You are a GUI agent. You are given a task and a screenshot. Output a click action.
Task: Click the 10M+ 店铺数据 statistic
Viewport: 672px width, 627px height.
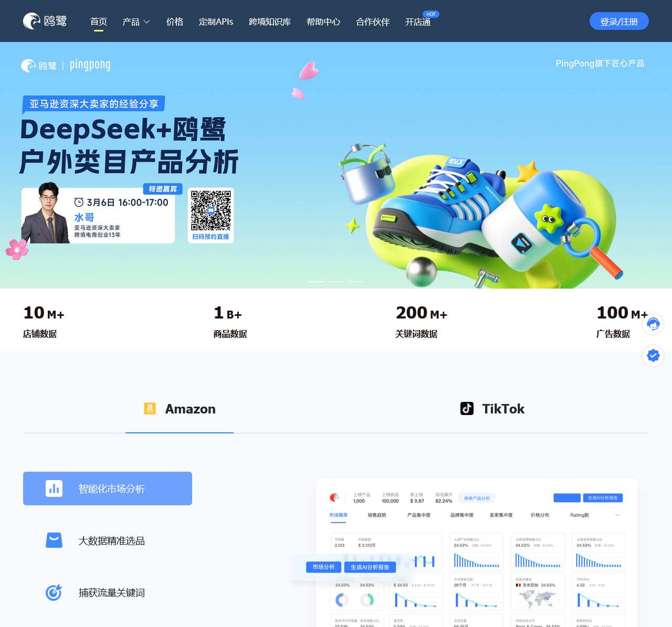coord(44,322)
